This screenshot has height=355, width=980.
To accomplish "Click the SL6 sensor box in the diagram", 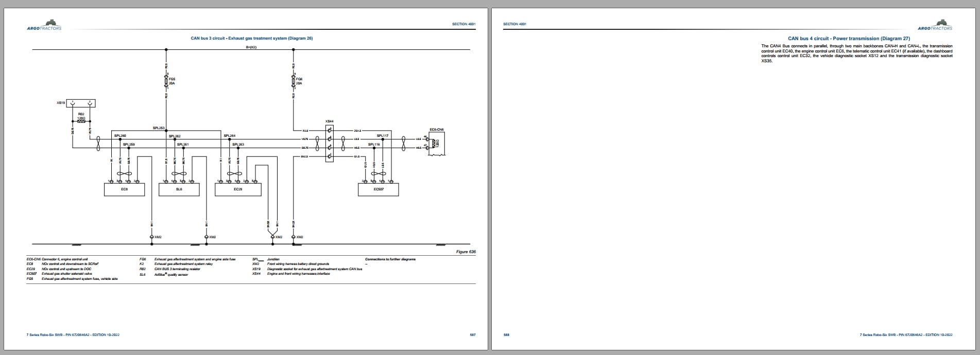I will (179, 189).
